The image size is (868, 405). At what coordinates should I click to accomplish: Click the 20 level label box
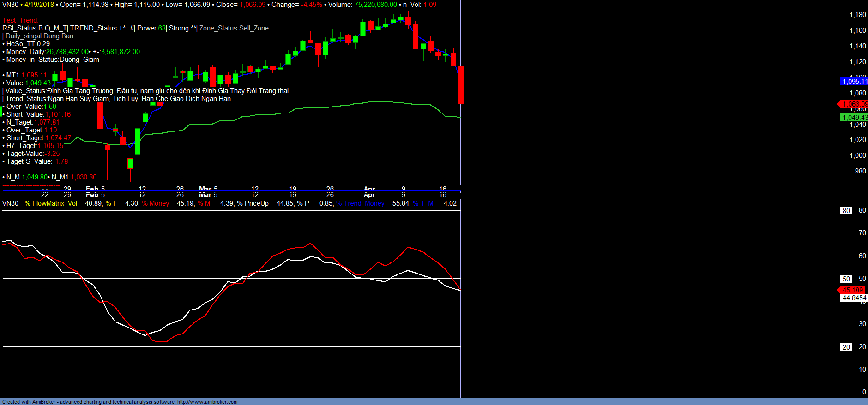point(846,347)
